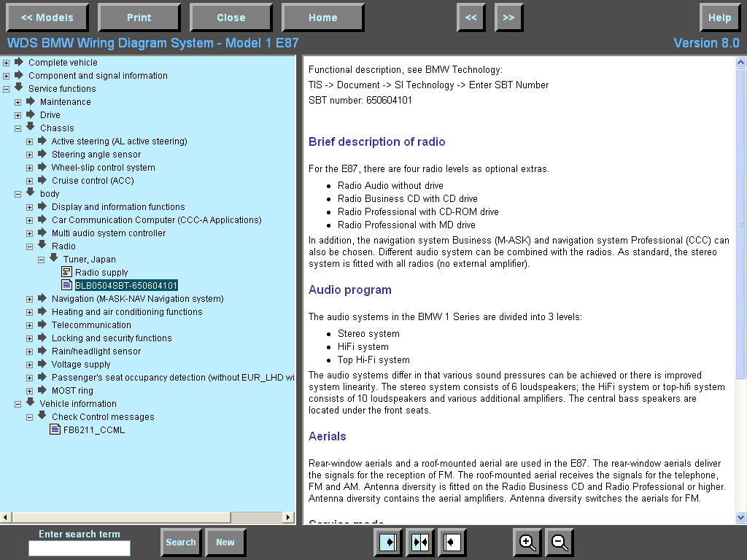
Task: Click the search term input field
Action: click(x=80, y=548)
